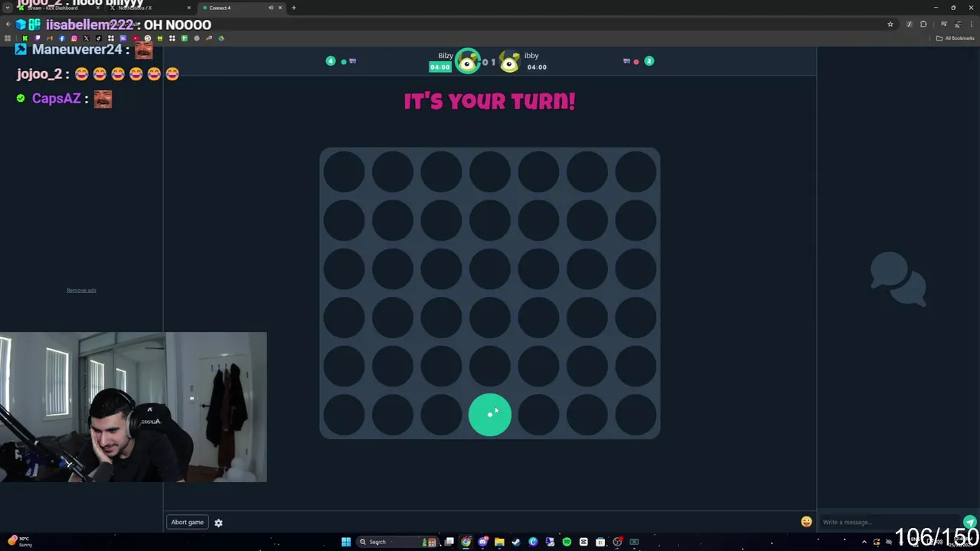Drop disc in last column top slot
This screenshot has width=980, height=551.
coord(635,171)
